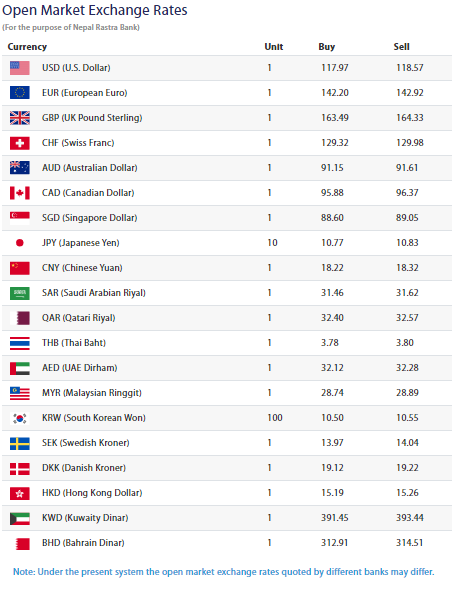Click the Swiss flag icon
Screen dimensions: 452x590
pos(20,143)
